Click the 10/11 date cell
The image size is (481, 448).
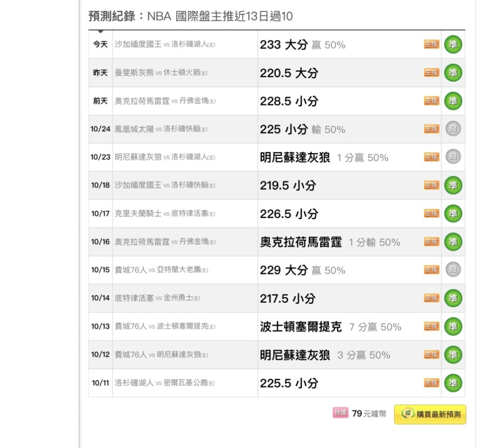100,383
